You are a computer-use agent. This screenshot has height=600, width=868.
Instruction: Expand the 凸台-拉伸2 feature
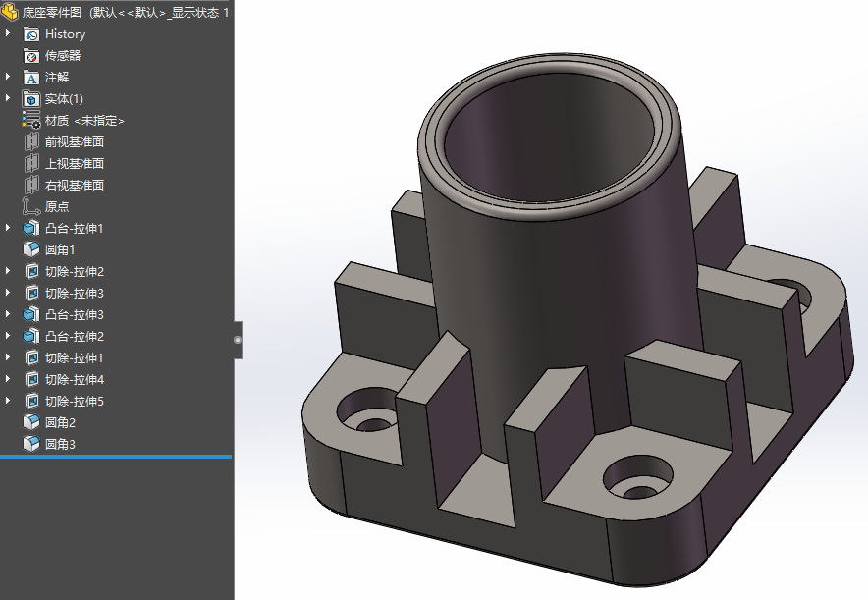point(8,336)
